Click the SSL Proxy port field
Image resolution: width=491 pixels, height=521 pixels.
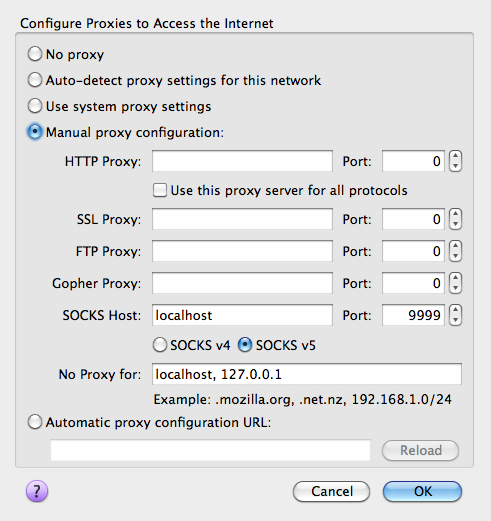click(x=413, y=219)
